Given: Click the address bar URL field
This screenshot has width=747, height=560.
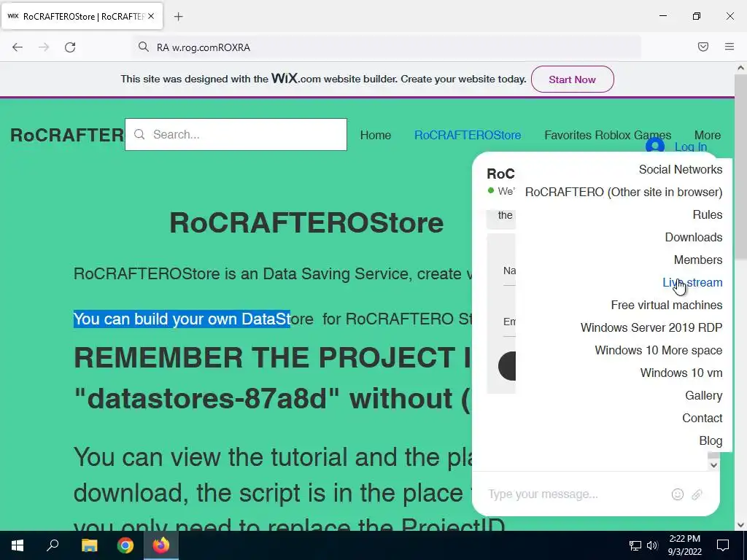Looking at the screenshot, I should pyautogui.click(x=387, y=47).
